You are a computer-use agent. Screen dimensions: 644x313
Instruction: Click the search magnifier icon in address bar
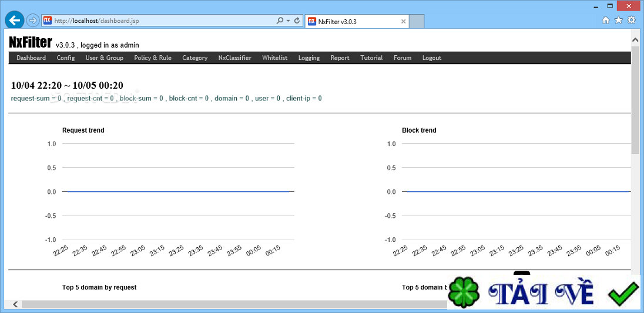click(x=280, y=21)
